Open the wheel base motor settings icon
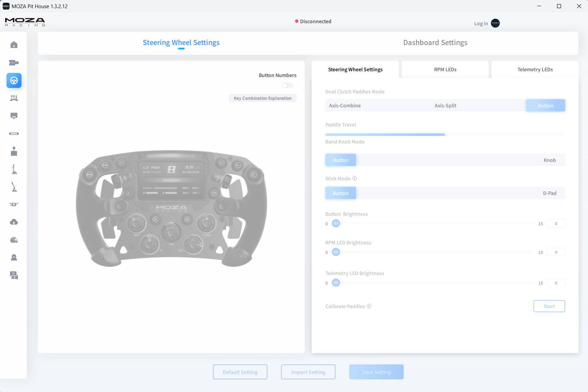Screen dimensions: 588x392 click(14, 63)
